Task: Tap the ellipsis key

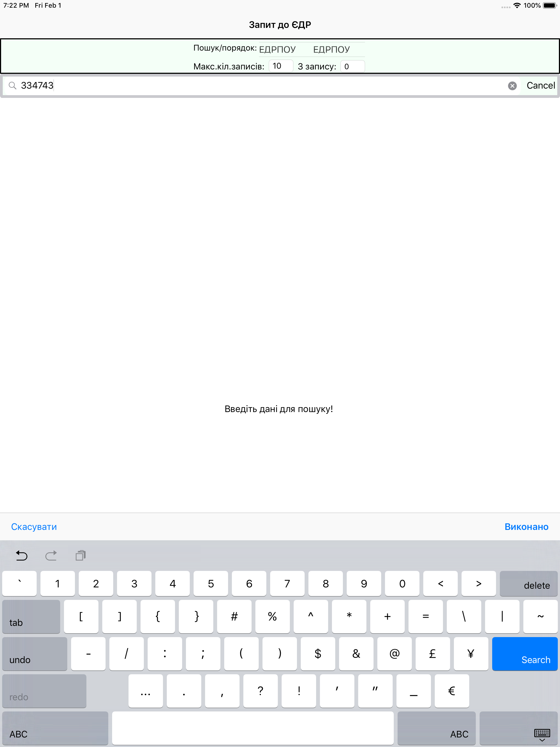Action: point(145,691)
